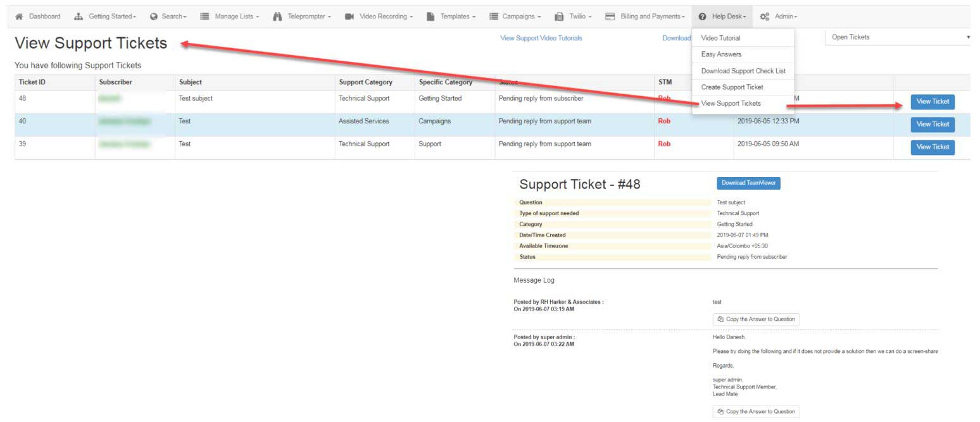The image size is (980, 422).
Task: Click the Getting Started sitemap icon
Action: [x=79, y=16]
